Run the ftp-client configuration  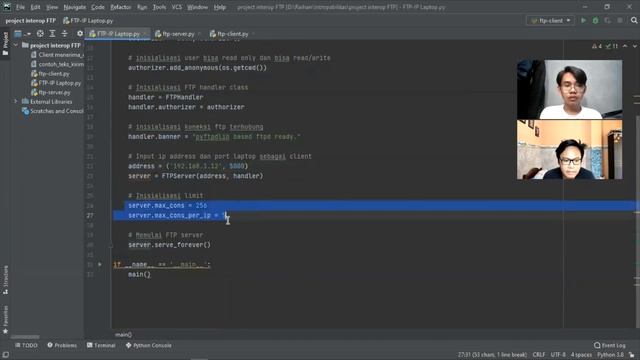[583, 20]
